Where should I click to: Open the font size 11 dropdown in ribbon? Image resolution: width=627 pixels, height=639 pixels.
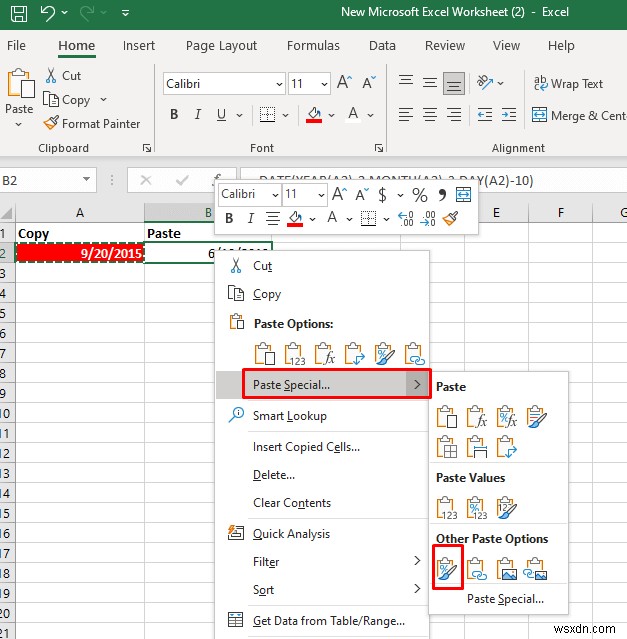324,84
